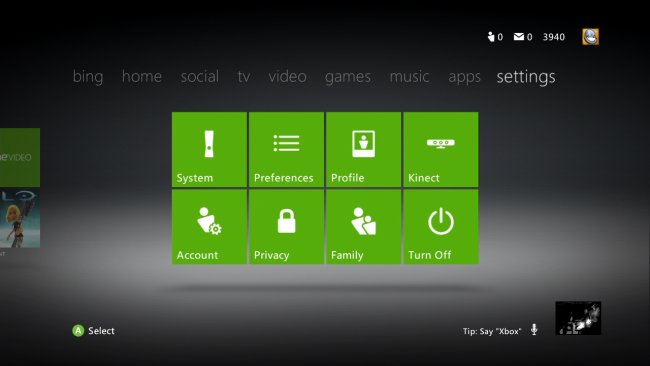Click the 3940 gamerscore value
The width and height of the screenshot is (650, 366).
click(x=554, y=37)
